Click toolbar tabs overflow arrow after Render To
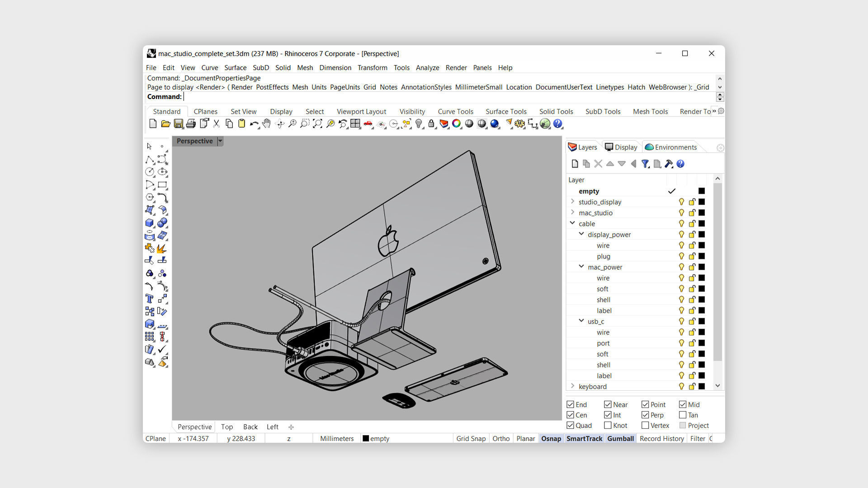 pyautogui.click(x=714, y=111)
